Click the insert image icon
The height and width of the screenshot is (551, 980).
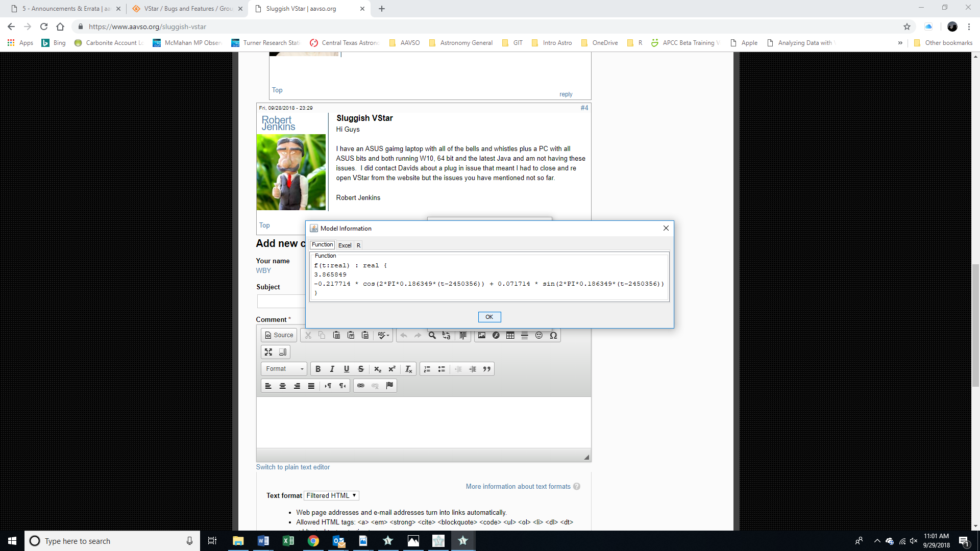point(481,335)
